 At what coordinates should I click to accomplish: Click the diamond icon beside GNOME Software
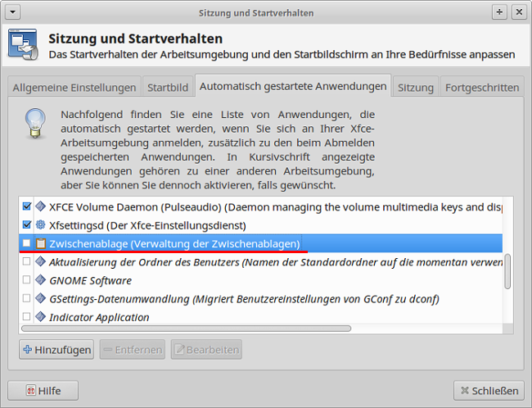click(40, 280)
